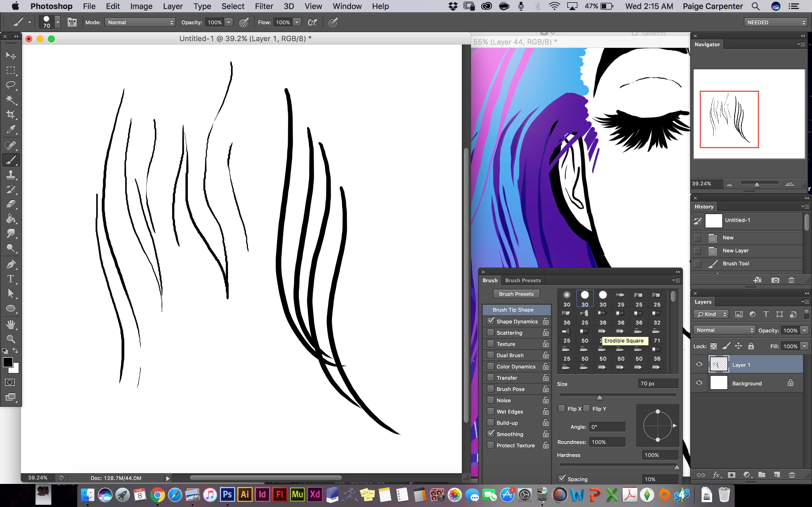Enable the Scattering checkbox

click(x=491, y=333)
